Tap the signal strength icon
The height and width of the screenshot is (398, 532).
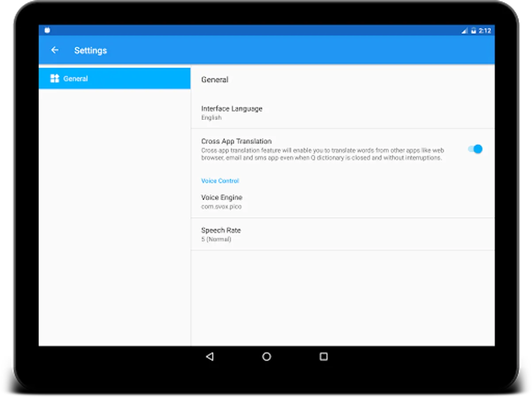[464, 31]
